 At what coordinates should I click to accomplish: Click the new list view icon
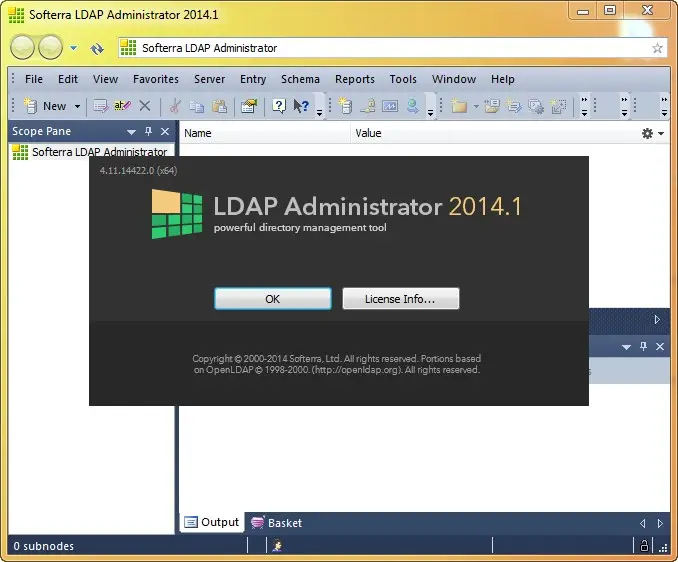(x=514, y=106)
